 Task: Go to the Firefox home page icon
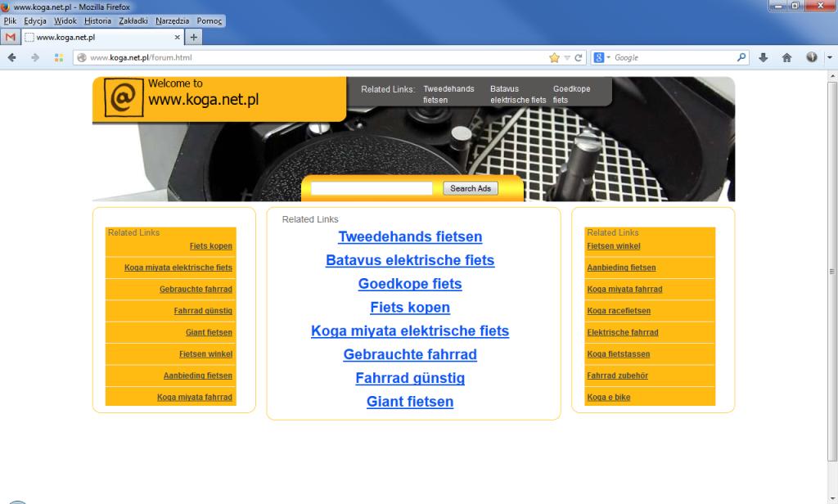786,57
